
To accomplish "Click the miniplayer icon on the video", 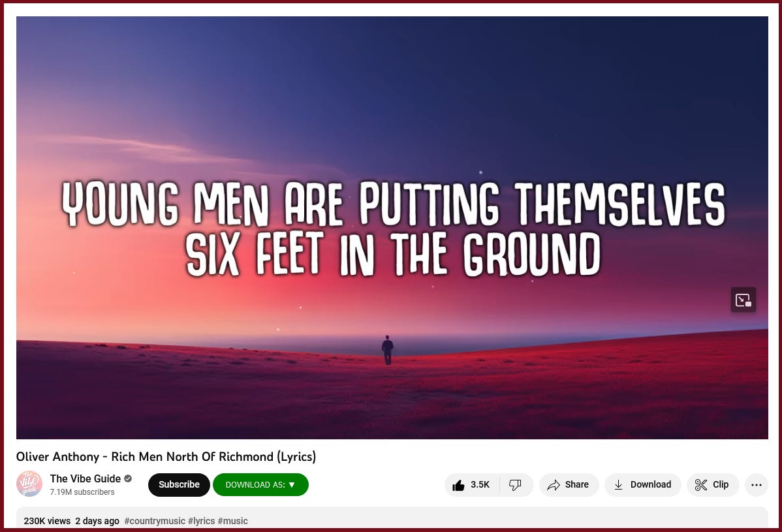I will 743,300.
